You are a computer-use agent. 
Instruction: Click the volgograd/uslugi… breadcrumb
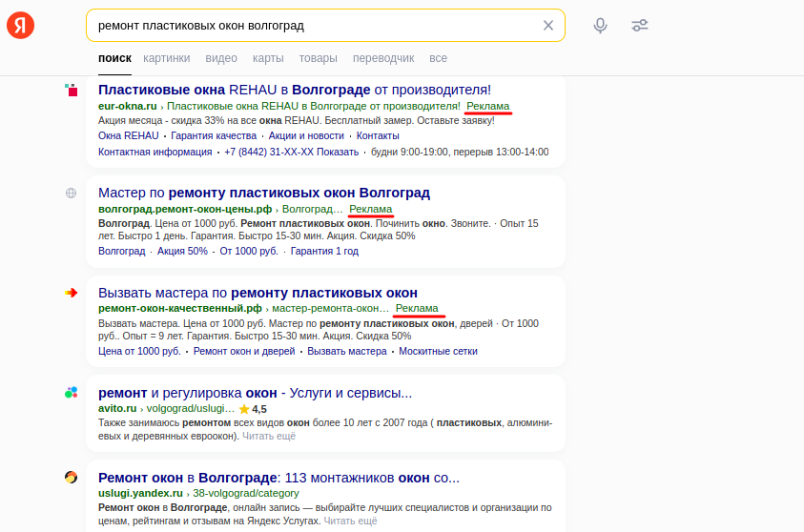click(191, 408)
